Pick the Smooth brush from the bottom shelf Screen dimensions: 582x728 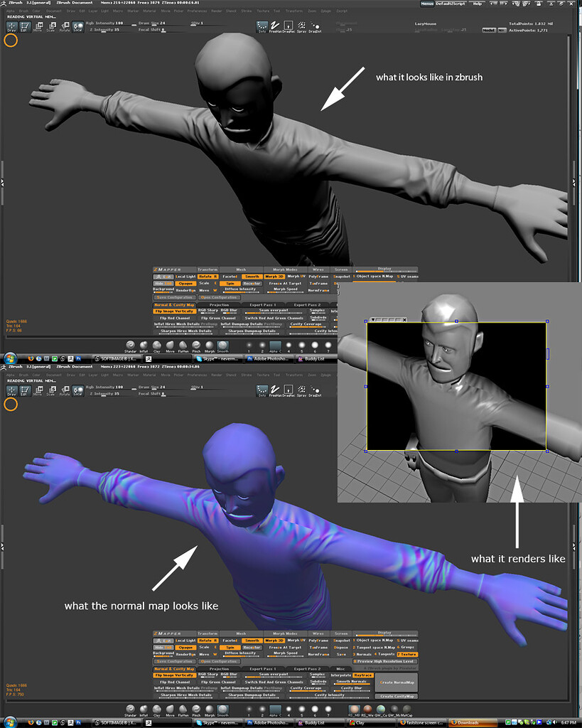222,346
